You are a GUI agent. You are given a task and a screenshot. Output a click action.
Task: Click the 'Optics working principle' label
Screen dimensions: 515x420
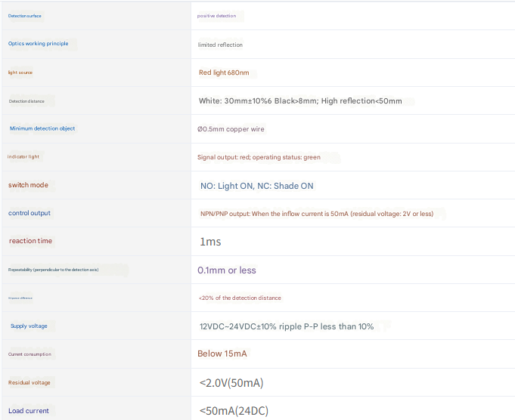[x=39, y=44]
